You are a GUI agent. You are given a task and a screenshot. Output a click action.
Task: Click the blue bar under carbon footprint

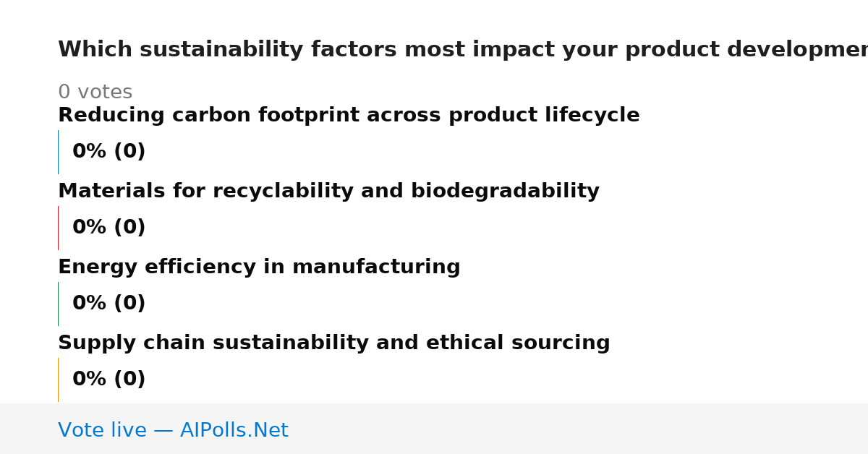click(x=58, y=152)
